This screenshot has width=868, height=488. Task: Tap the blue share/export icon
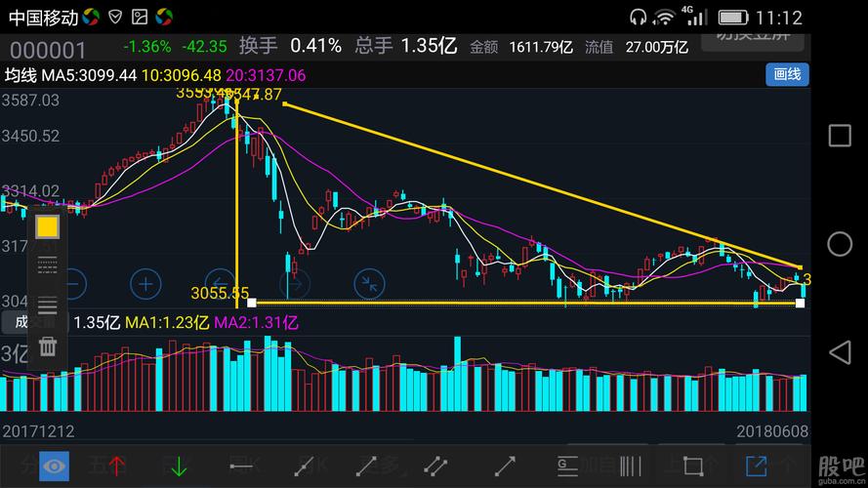coord(756,467)
